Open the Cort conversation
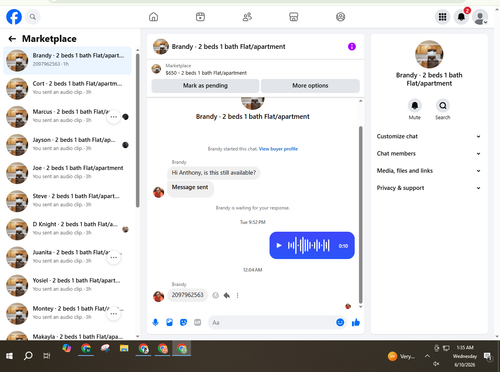 67,89
